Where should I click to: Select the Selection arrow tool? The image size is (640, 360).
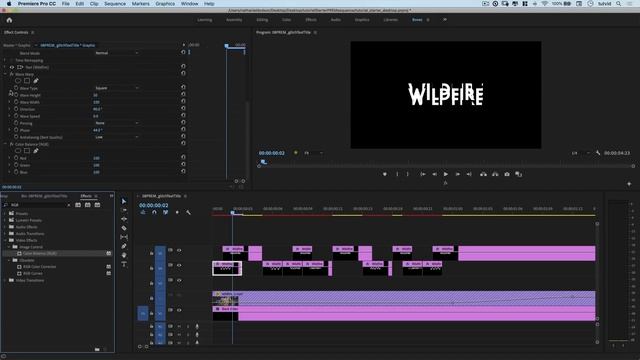(x=124, y=201)
